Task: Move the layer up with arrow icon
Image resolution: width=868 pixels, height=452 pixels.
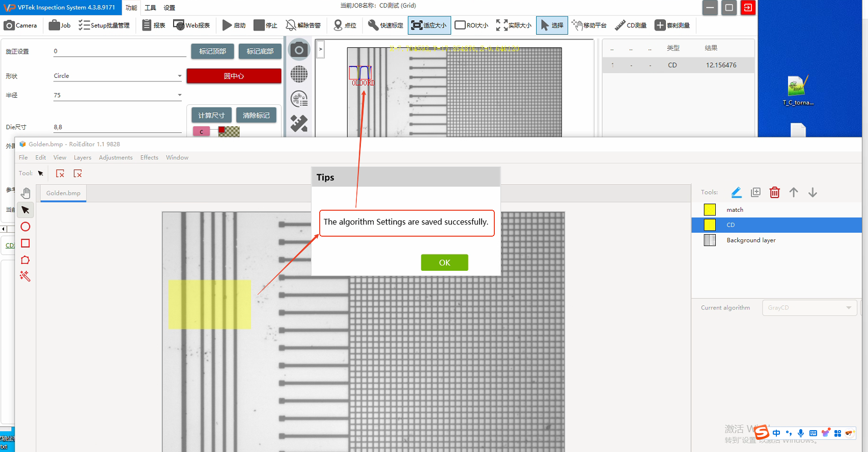Action: (793, 192)
